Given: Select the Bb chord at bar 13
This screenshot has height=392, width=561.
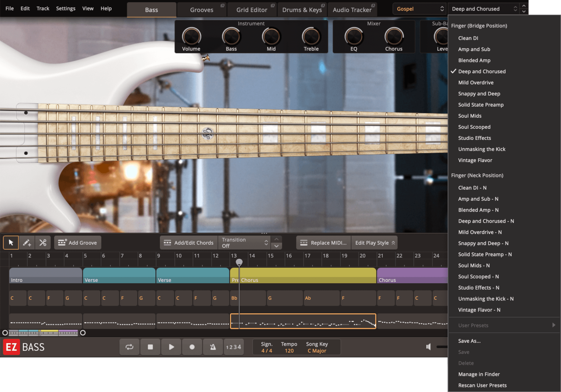Looking at the screenshot, I should (234, 298).
